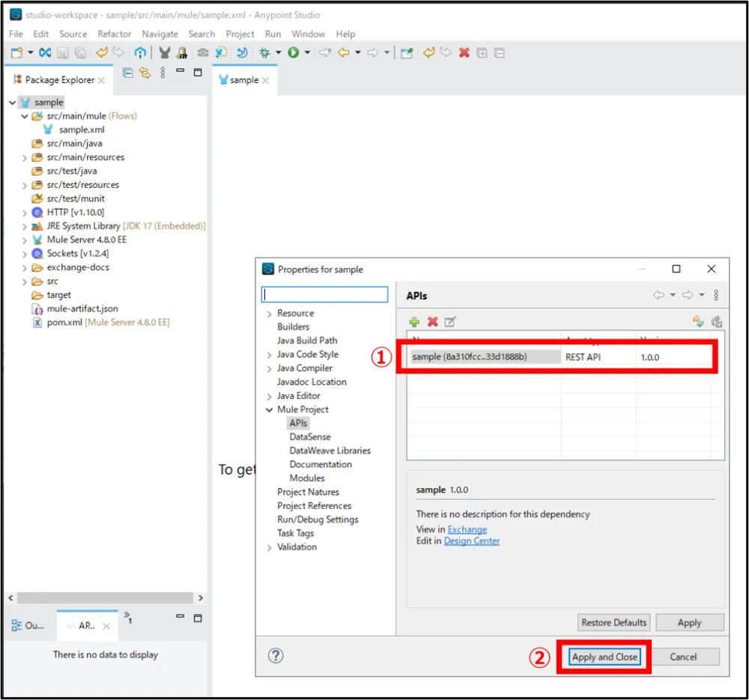Click the blue Mule X toolbar icon
The height and width of the screenshot is (700, 749).
click(x=45, y=53)
